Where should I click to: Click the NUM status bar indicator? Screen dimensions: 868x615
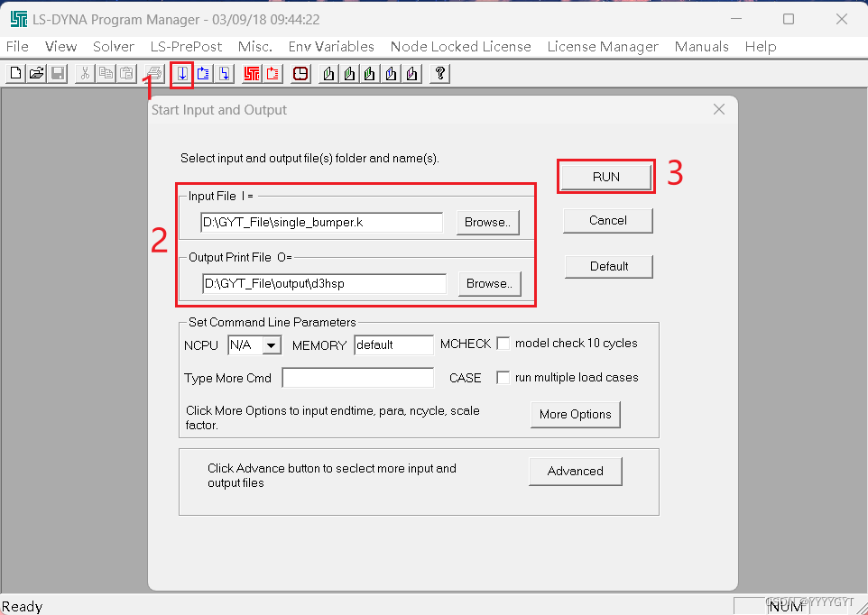pyautogui.click(x=786, y=607)
